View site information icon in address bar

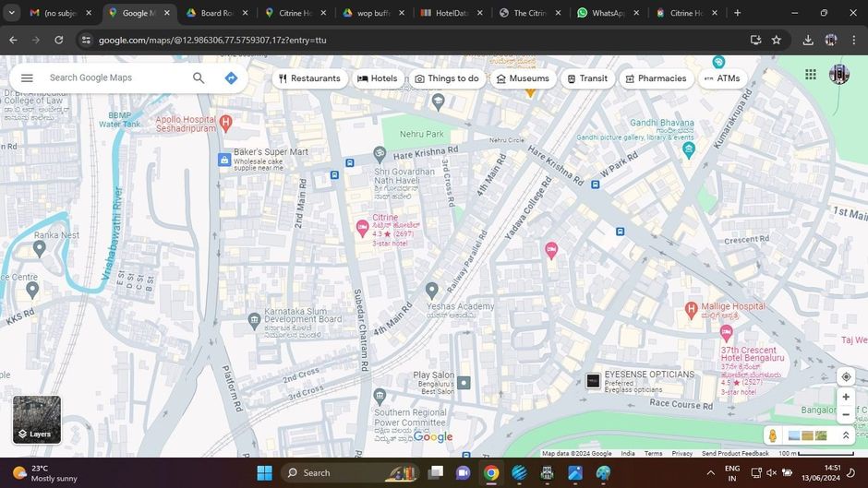coord(86,40)
